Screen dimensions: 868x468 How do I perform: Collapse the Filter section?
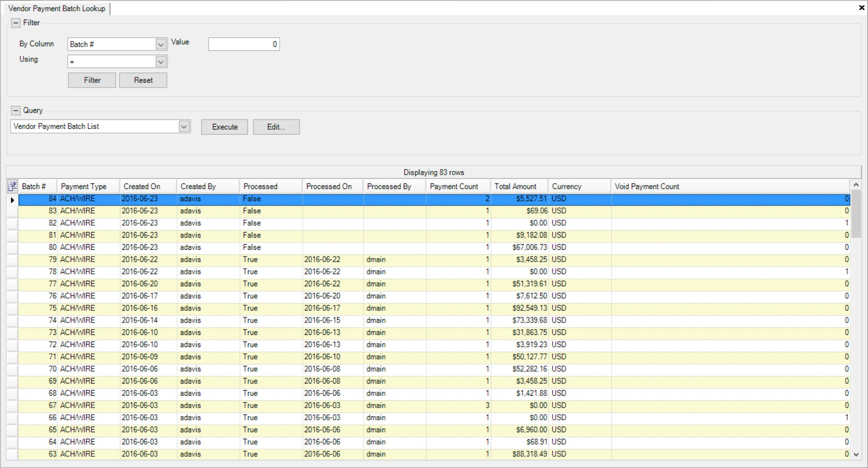(x=16, y=22)
